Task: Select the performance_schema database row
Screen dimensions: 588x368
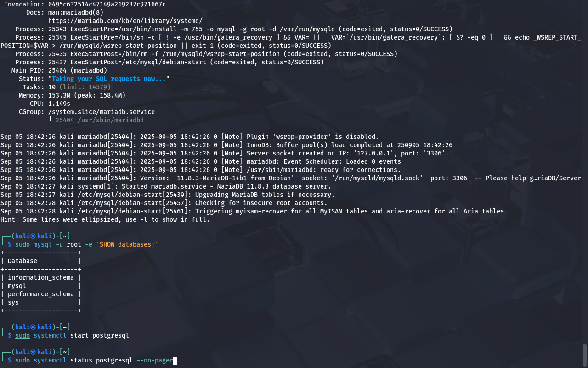Action: point(41,294)
